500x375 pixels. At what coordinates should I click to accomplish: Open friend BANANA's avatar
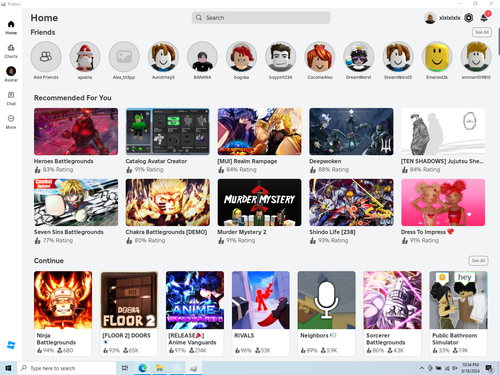[x=202, y=57]
